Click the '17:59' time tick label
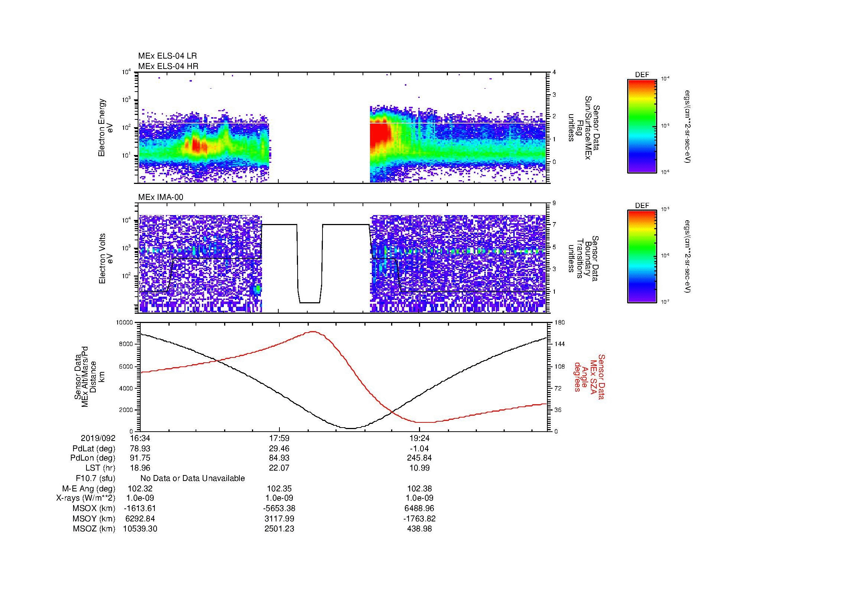The width and height of the screenshot is (868, 613). pyautogui.click(x=279, y=438)
